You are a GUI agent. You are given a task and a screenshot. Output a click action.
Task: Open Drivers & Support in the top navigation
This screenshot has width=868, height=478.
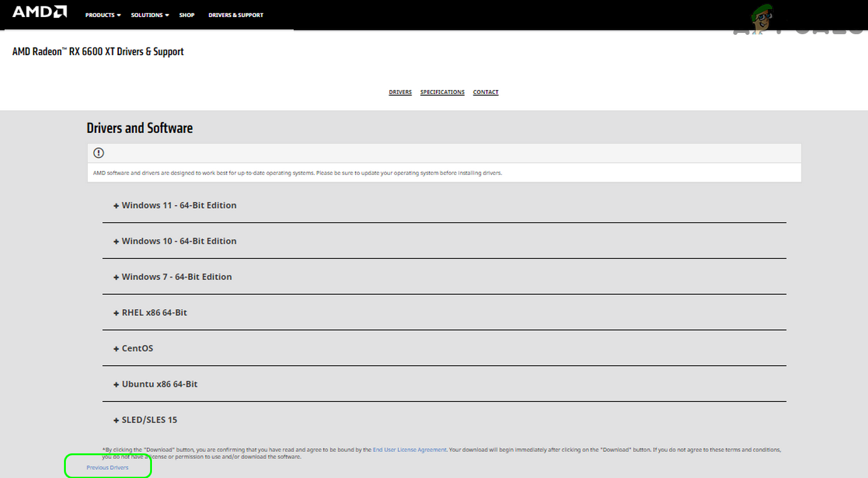pyautogui.click(x=236, y=15)
